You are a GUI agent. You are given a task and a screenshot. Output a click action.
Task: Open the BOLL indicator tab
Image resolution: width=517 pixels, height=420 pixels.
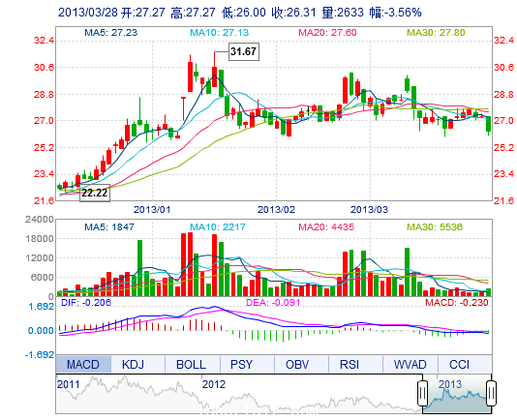tap(193, 364)
